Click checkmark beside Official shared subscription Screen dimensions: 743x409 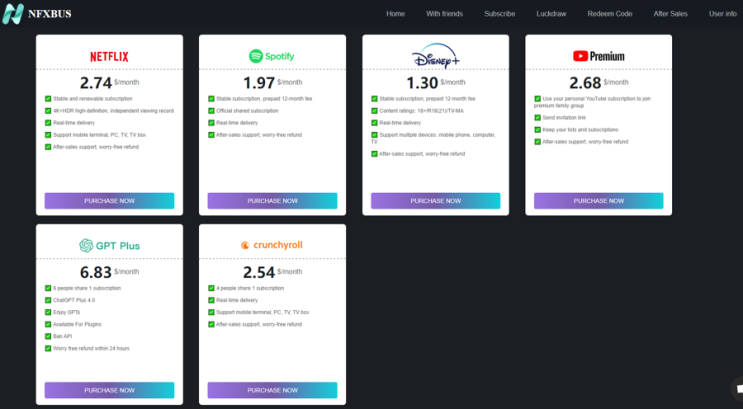coord(211,111)
